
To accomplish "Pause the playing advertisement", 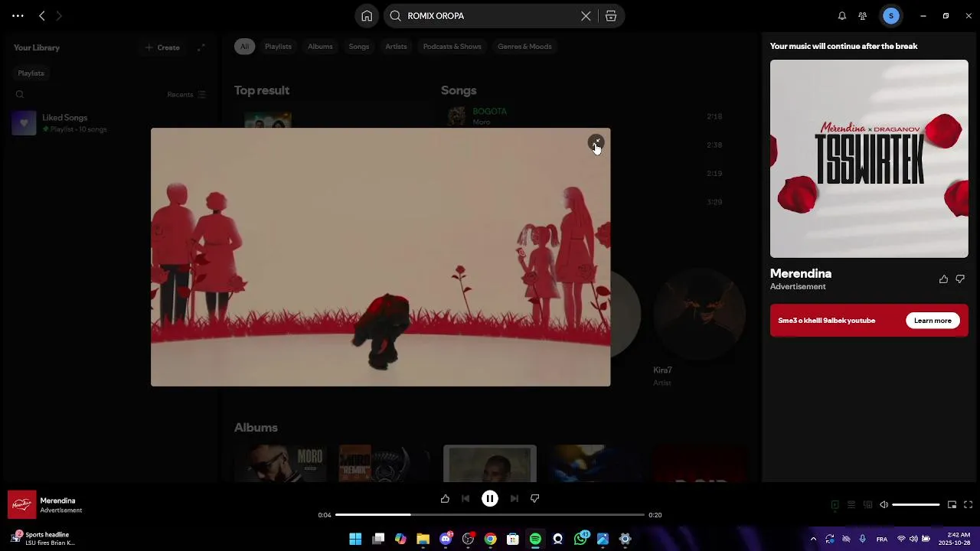I will point(490,499).
